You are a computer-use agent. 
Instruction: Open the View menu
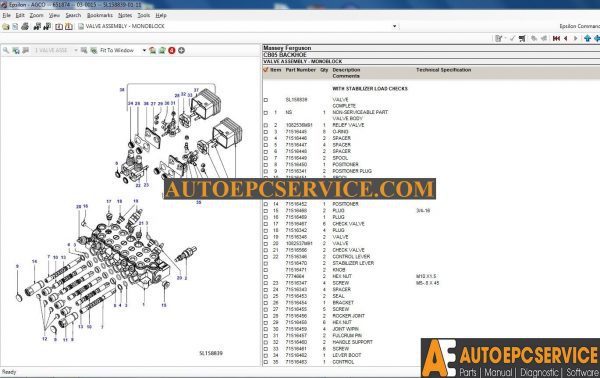[54, 15]
